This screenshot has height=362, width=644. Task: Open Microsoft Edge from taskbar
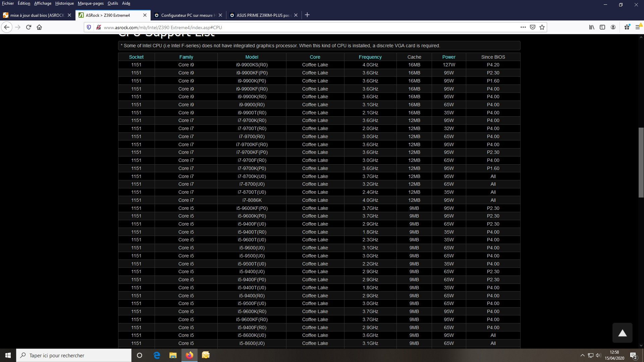pyautogui.click(x=157, y=355)
